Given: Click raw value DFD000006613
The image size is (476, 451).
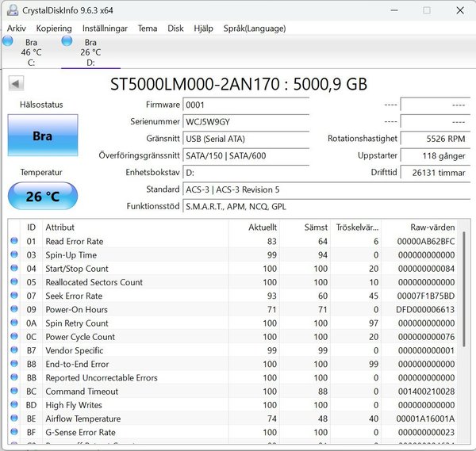Looking at the screenshot, I should point(425,310).
